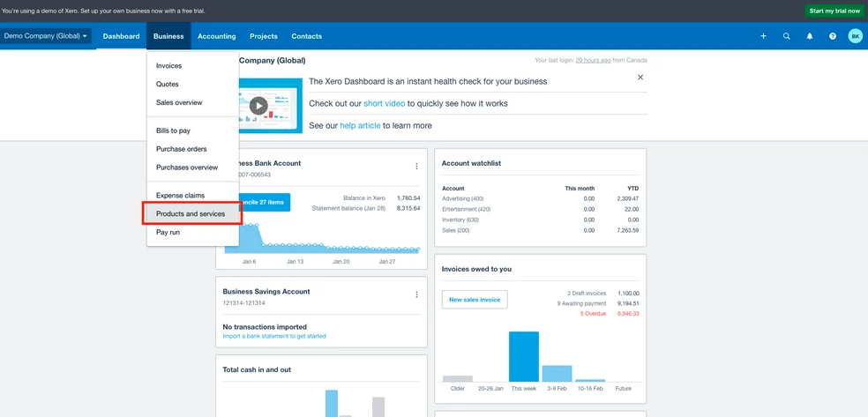
Task: Click Import a bank statement link
Action: (274, 336)
